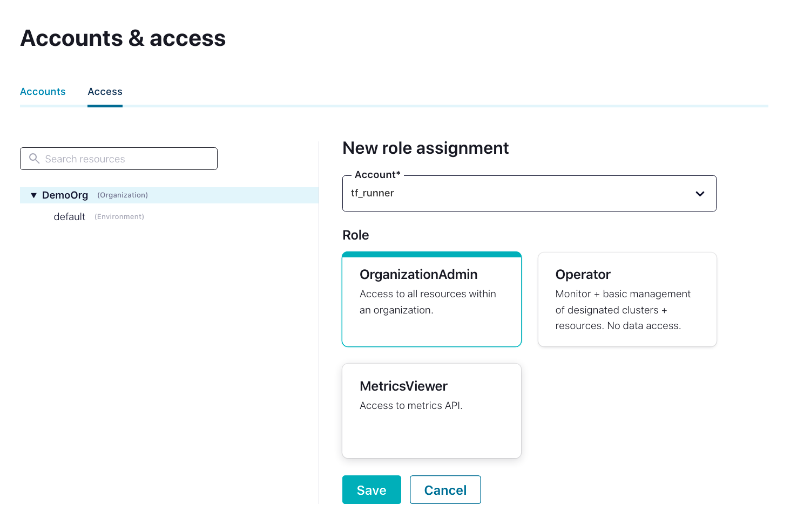Select the MetricsViewer role card
Image resolution: width=797 pixels, height=532 pixels.
[431, 410]
